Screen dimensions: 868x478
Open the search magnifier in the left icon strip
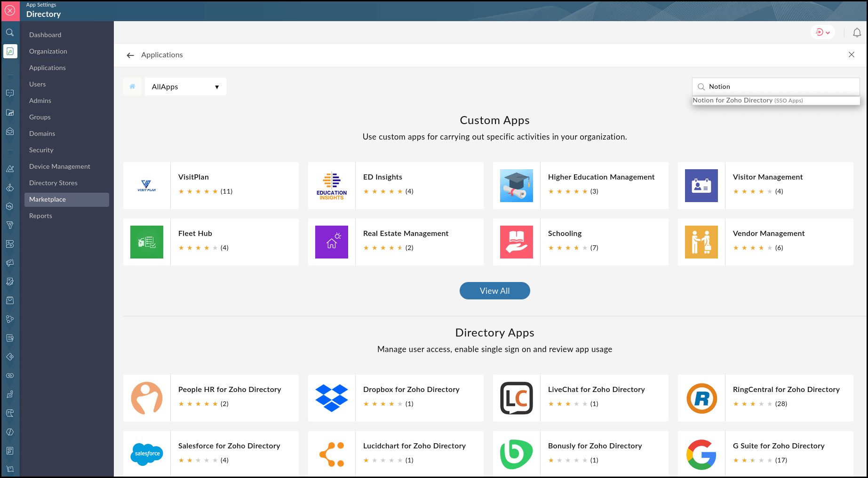click(10, 32)
